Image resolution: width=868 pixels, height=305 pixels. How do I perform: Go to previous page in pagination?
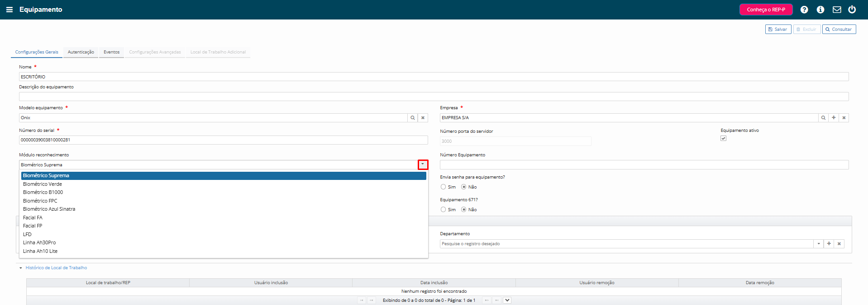[372, 300]
